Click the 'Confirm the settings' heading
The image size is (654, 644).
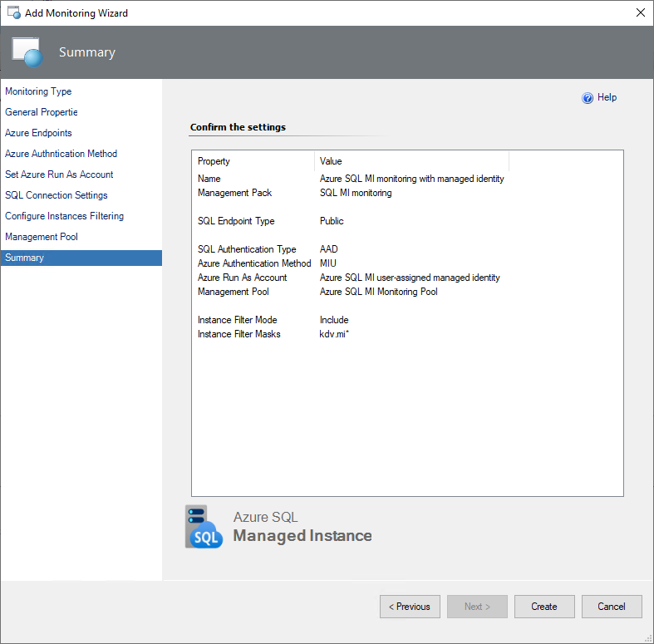point(238,127)
